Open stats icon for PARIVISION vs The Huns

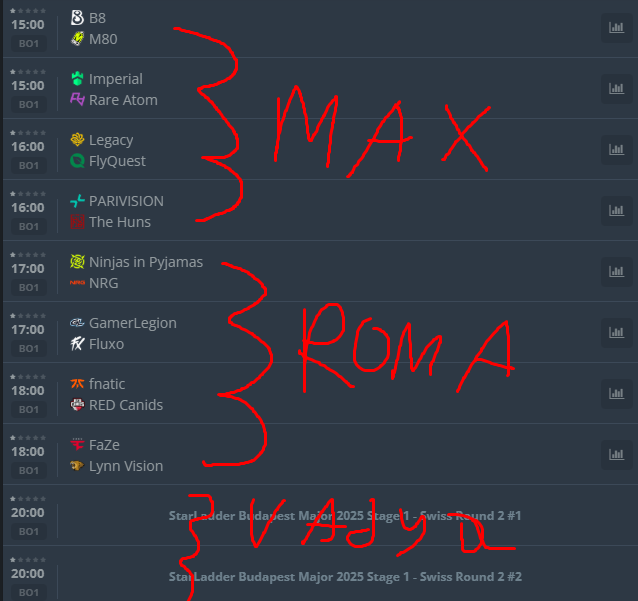(x=616, y=211)
